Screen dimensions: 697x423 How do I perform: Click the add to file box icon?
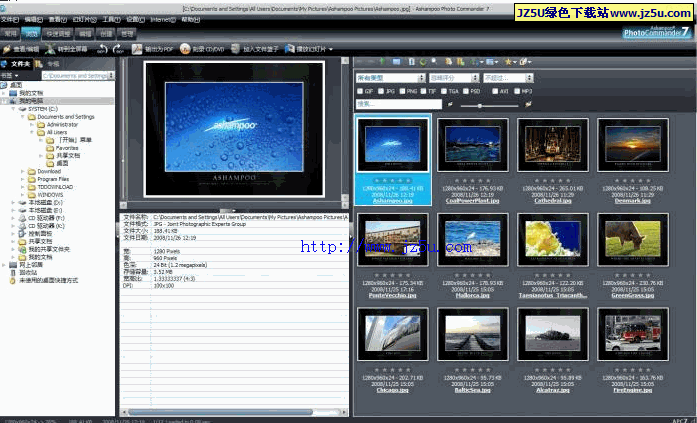point(236,49)
